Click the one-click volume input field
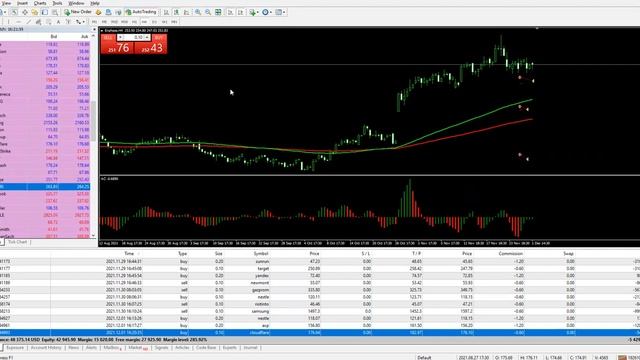Image resolution: width=640 pixels, height=360 pixels. (x=134, y=37)
